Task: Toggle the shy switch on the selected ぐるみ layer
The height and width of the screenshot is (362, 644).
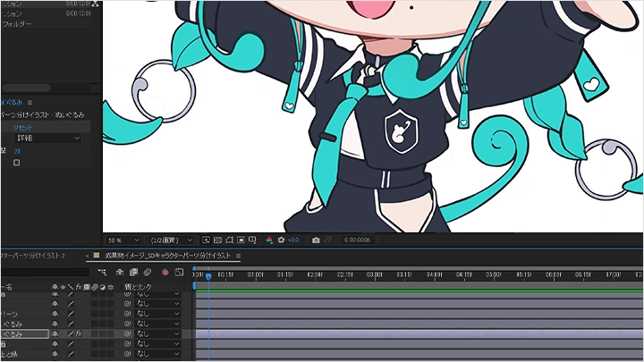Action: pos(55,333)
